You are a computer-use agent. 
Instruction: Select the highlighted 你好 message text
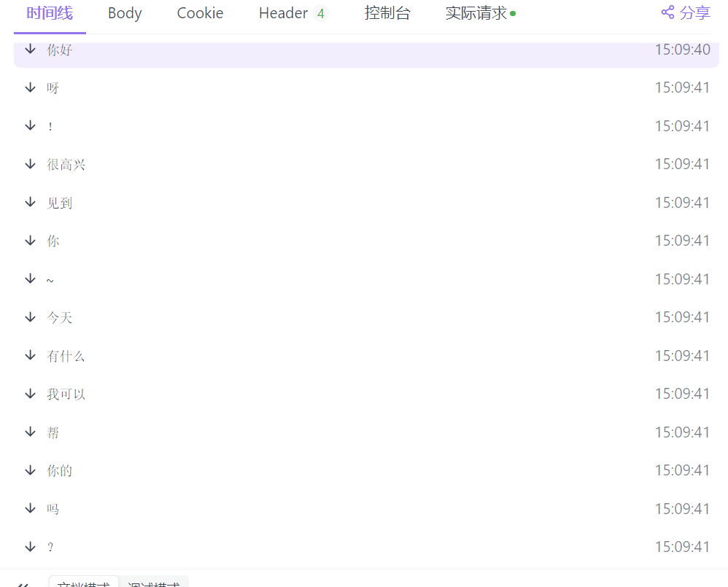click(59, 50)
